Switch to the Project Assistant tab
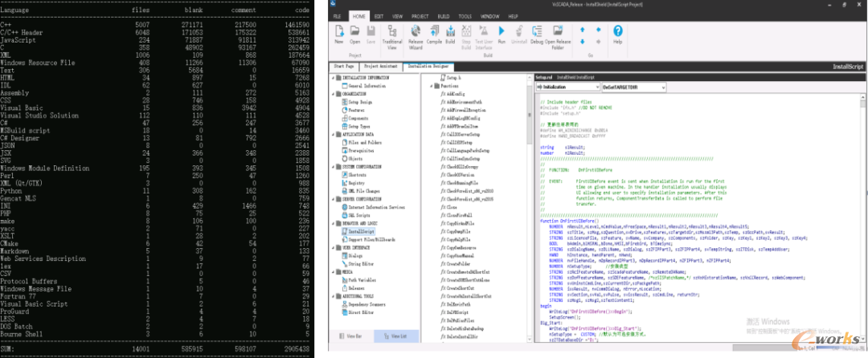The image size is (868, 358). click(382, 67)
